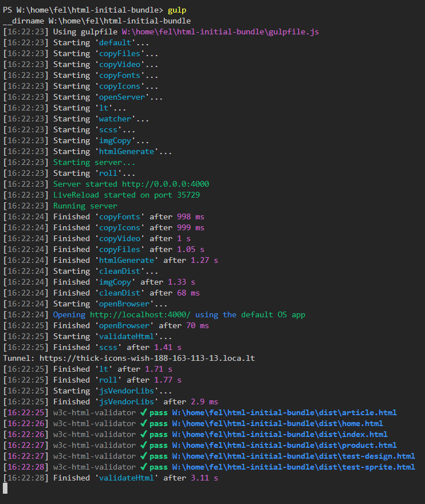This screenshot has width=425, height=504.
Task: Click the 'PS W:\home\fel\html-initial-bundle>' prompt
Action: click(83, 10)
